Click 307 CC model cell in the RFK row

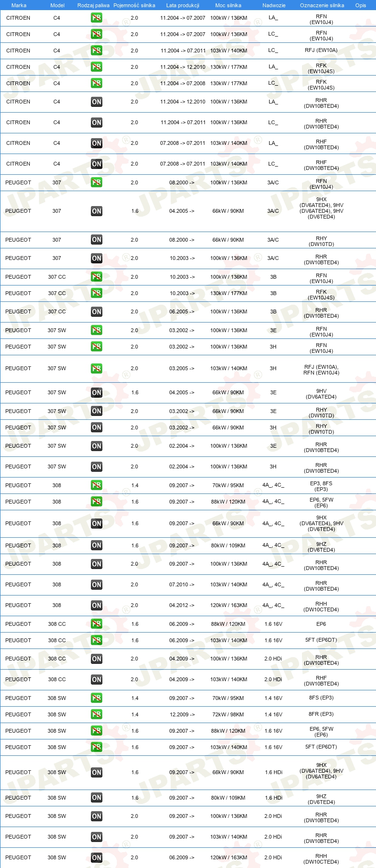pyautogui.click(x=57, y=293)
